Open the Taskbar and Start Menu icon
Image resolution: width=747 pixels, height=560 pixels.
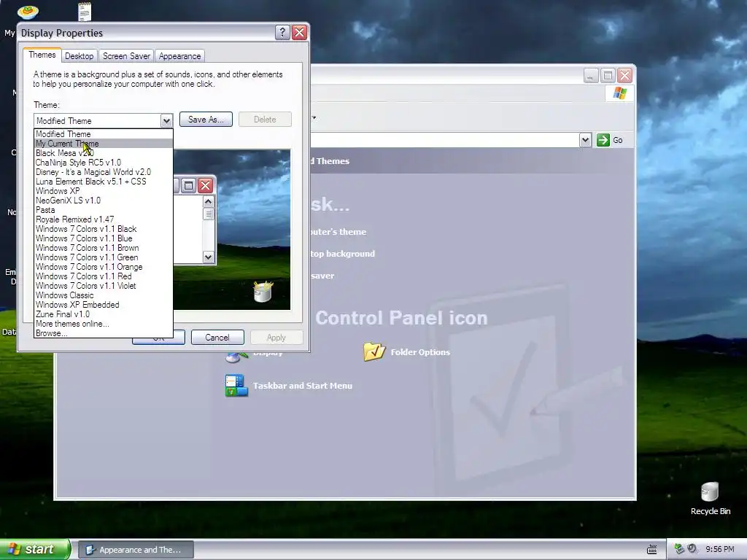(237, 386)
